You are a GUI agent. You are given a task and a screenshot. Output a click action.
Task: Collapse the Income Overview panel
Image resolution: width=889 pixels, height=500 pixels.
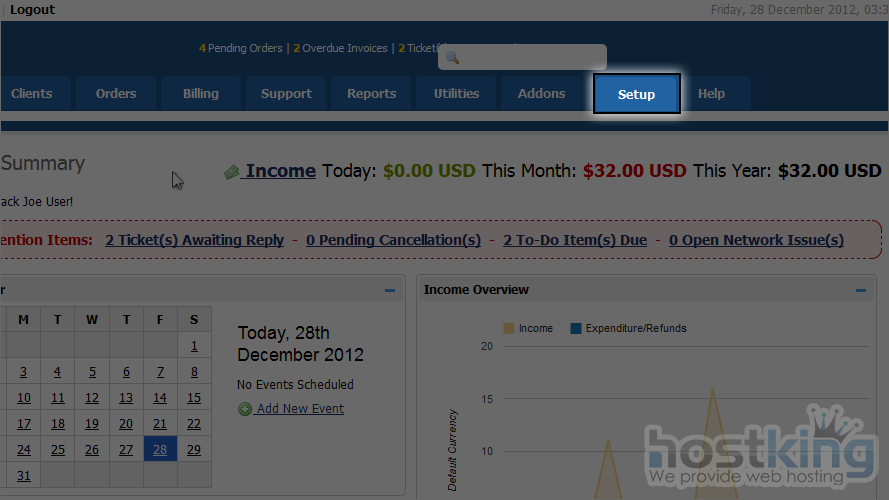[861, 291]
